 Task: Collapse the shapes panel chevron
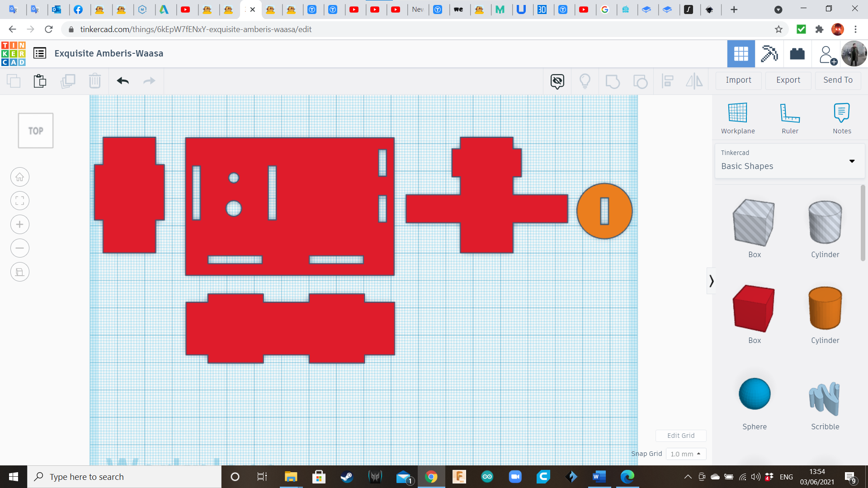(711, 281)
